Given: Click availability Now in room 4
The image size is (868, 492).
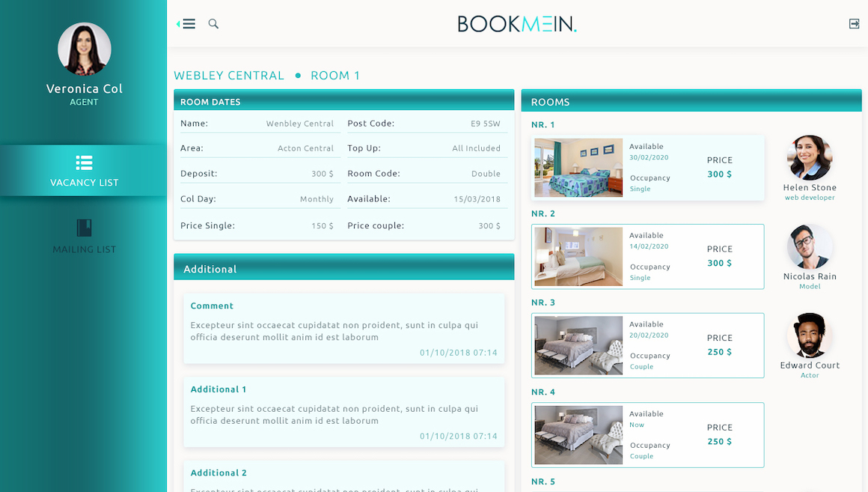Looking at the screenshot, I should click(637, 425).
